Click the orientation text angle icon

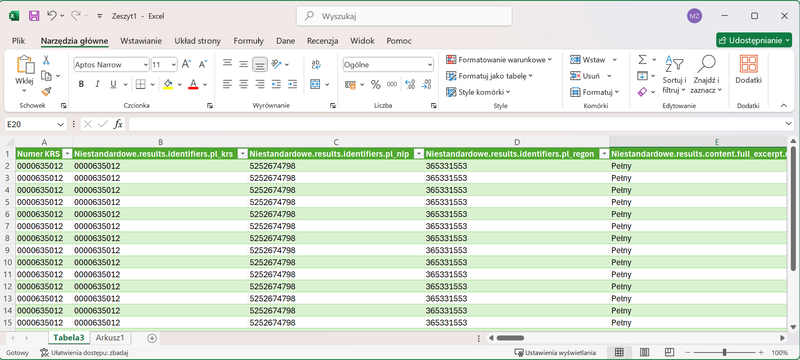277,64
